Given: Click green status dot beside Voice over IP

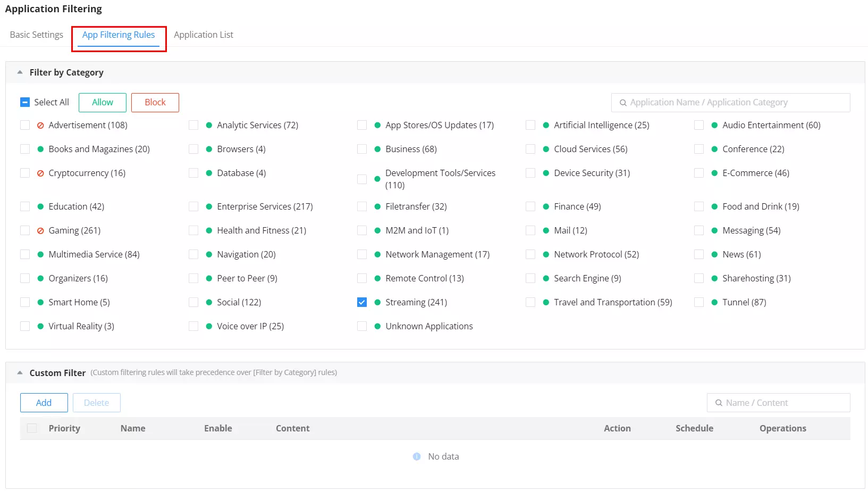Looking at the screenshot, I should pyautogui.click(x=209, y=327).
